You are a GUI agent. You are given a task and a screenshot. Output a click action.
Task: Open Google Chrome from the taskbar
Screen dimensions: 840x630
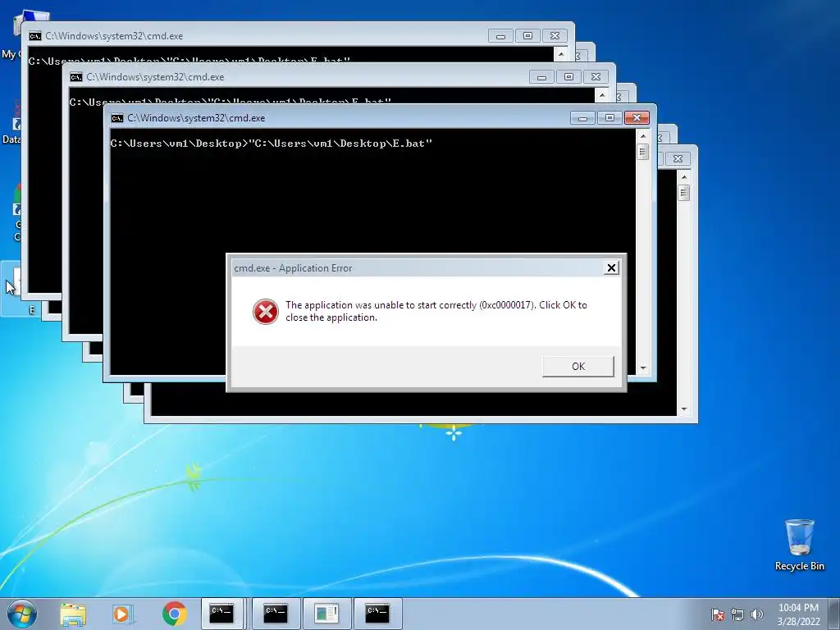[x=174, y=614]
